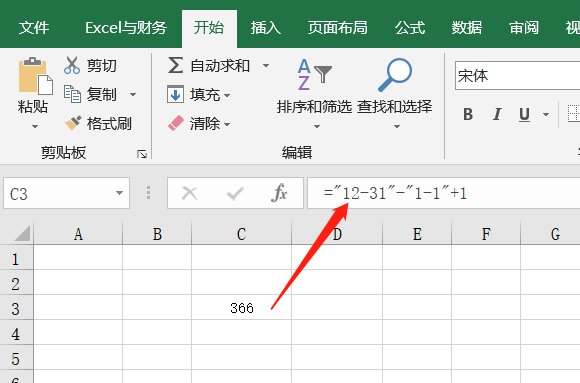Select cell C3 containing 366
This screenshot has height=383, width=580.
242,308
